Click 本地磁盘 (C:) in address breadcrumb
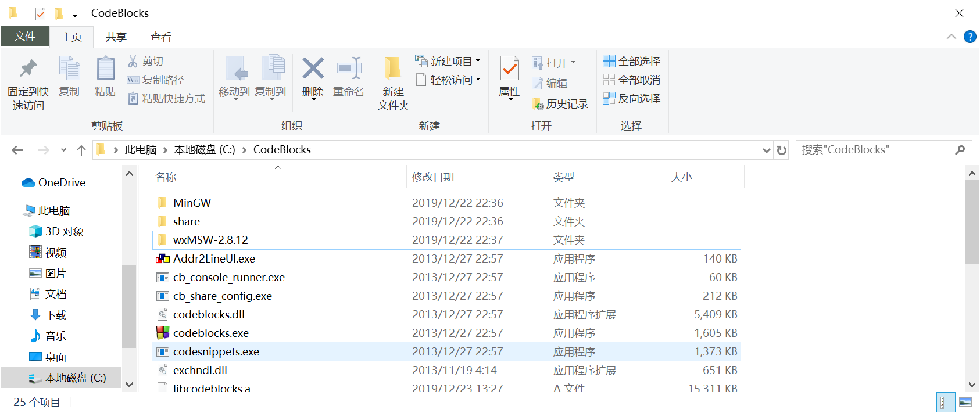The height and width of the screenshot is (413, 980). 205,150
